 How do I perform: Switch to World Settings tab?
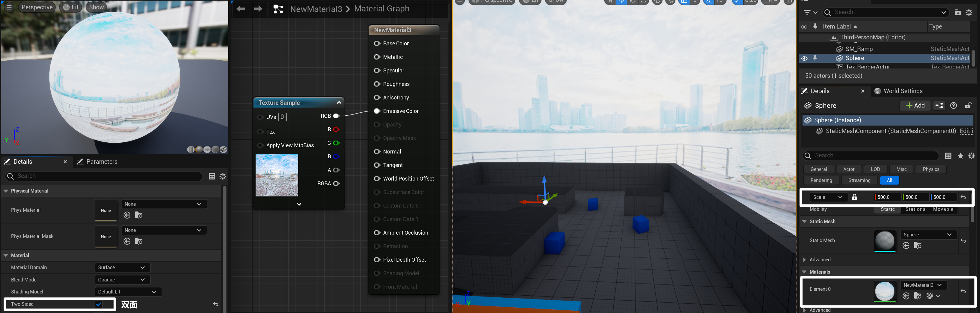tap(898, 91)
